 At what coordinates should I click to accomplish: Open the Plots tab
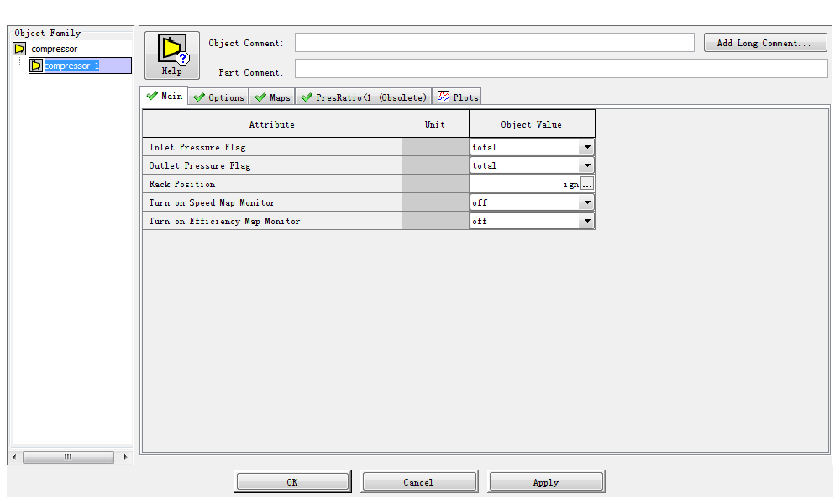[457, 97]
